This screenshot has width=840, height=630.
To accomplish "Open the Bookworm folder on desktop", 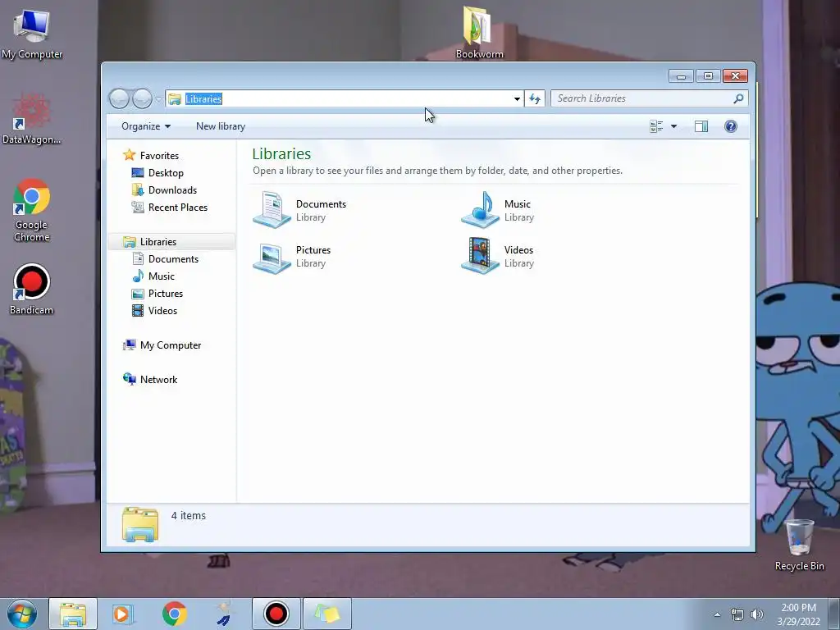I will pyautogui.click(x=479, y=32).
